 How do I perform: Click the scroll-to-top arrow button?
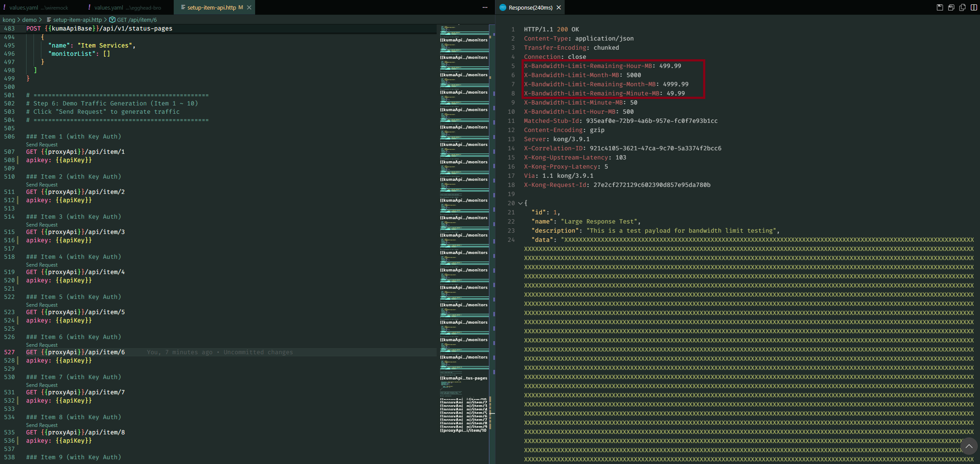[969, 446]
